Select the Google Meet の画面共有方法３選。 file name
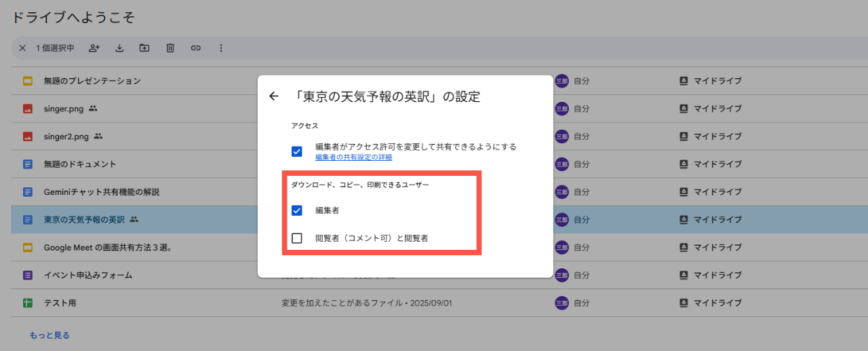868x351 pixels. click(108, 248)
